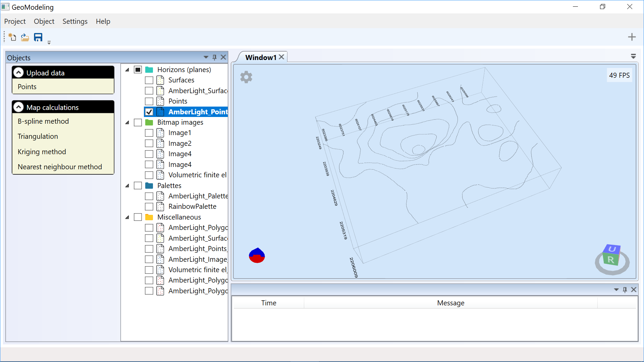Restore down the GeoModeling window

(603, 7)
